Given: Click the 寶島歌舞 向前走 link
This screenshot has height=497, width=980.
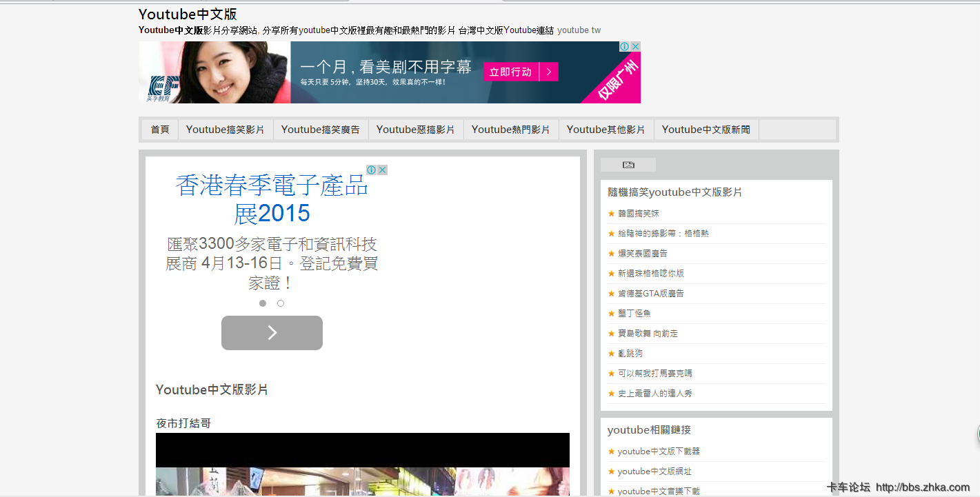Looking at the screenshot, I should (648, 334).
